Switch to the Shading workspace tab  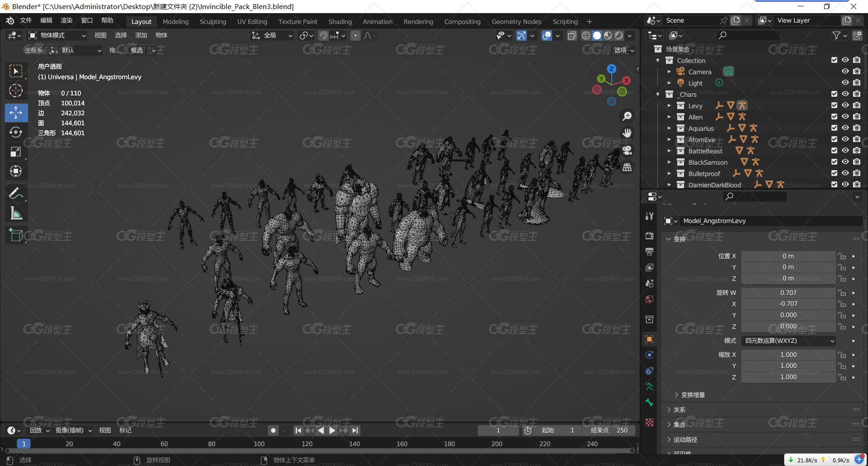(x=340, y=22)
